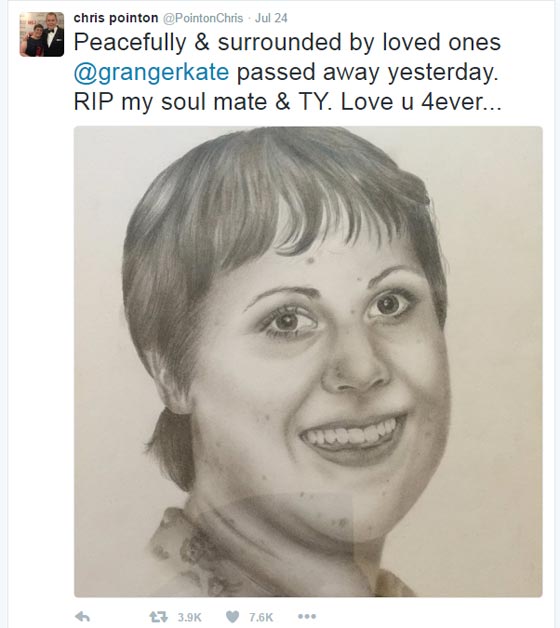Click the 3.9K retweet count
560x628 pixels.
click(x=189, y=617)
